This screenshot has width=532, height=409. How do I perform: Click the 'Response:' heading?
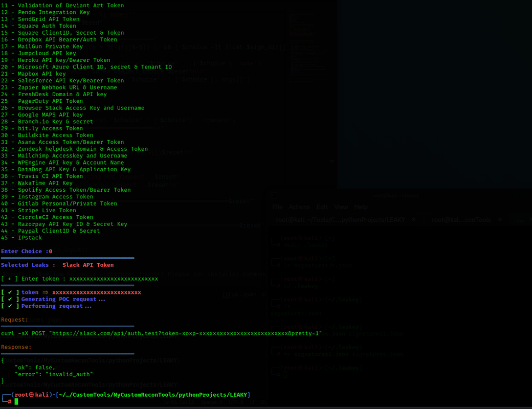pos(16,347)
